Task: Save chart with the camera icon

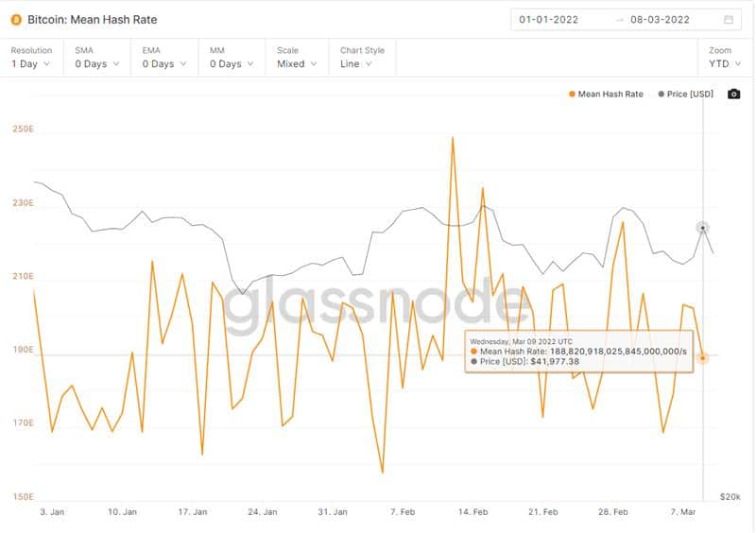Action: tap(733, 95)
